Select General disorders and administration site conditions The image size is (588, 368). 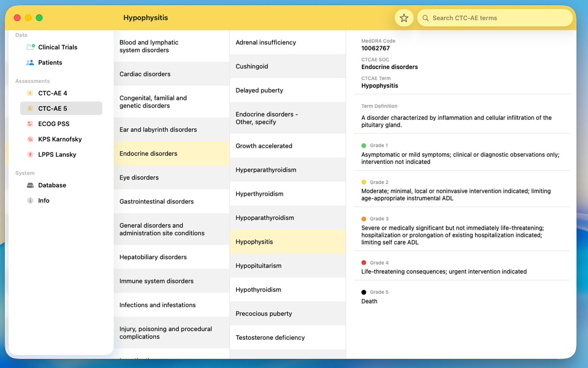(171, 229)
